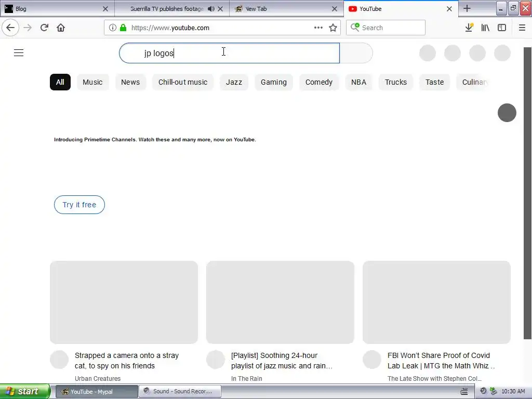Open title Soothing 24-hour playlist of jazz music

click(x=282, y=361)
